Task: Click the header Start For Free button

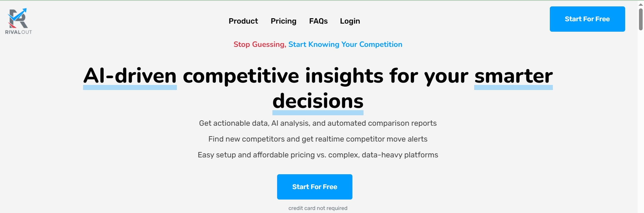Action: 587,19
